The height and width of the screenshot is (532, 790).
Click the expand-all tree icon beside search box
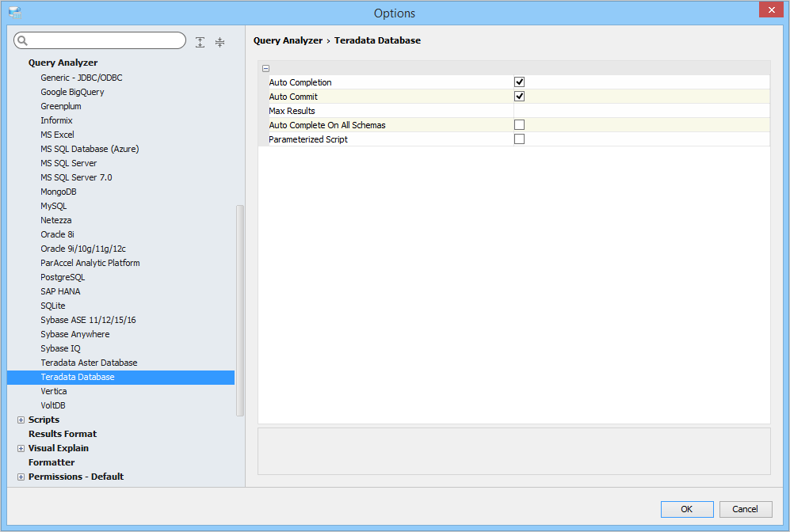tap(200, 41)
